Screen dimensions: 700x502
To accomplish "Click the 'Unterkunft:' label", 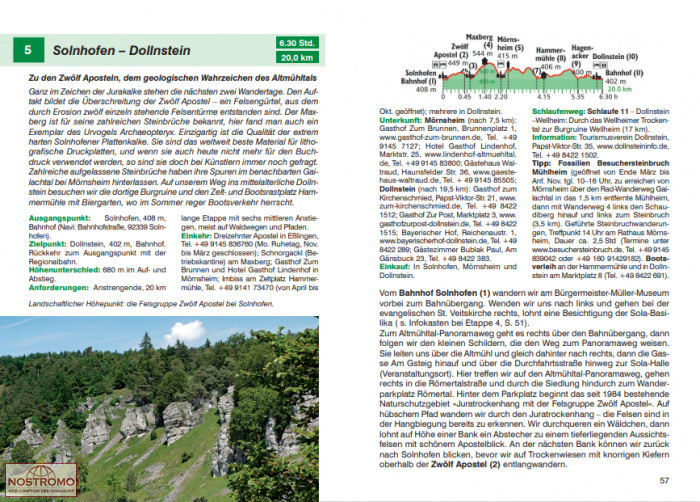I will point(400,120).
